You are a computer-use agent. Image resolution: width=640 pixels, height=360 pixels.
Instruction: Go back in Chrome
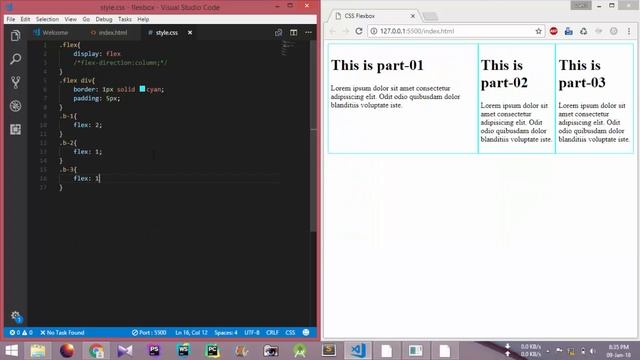[x=333, y=31]
